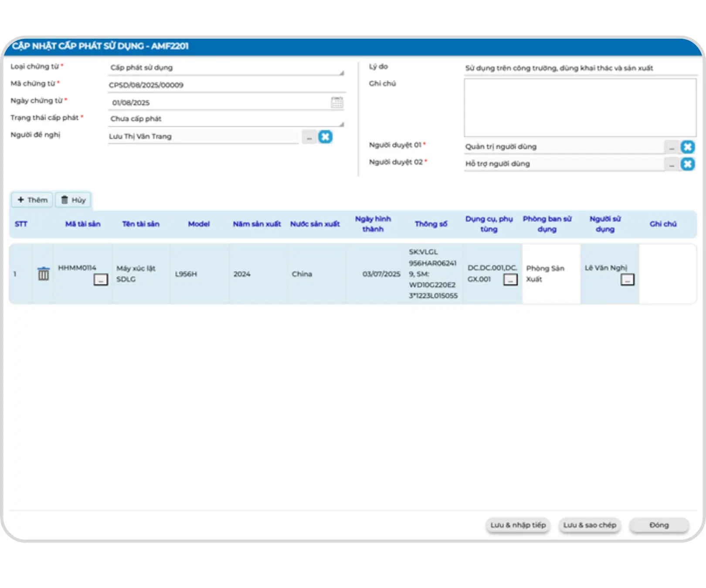The image size is (706, 588).
Task: Clear the Người đề nghị field
Action: (325, 137)
